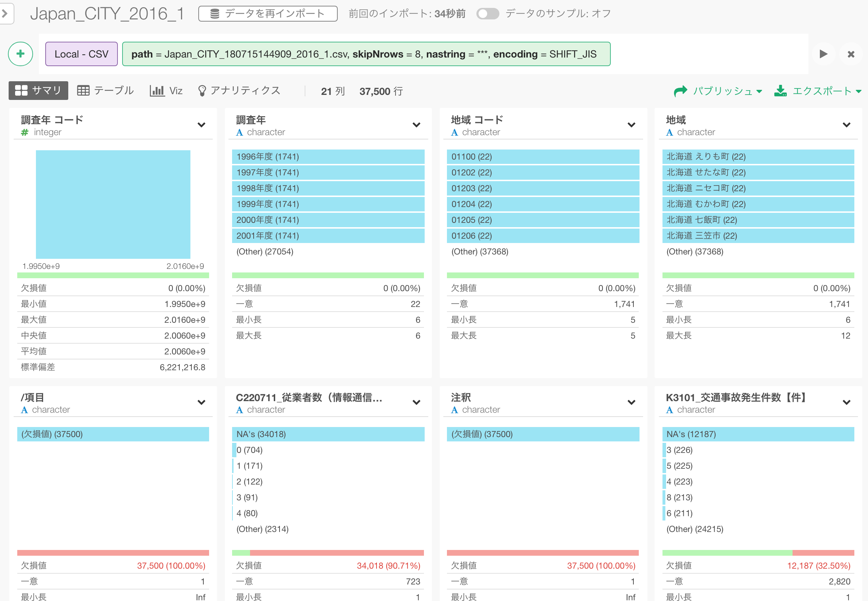Open 調査年 コード column menu chevron
The width and height of the screenshot is (868, 601).
(202, 125)
